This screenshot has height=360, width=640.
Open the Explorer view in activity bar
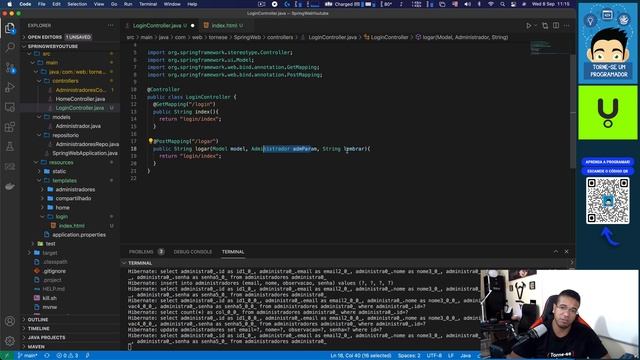(x=10, y=28)
